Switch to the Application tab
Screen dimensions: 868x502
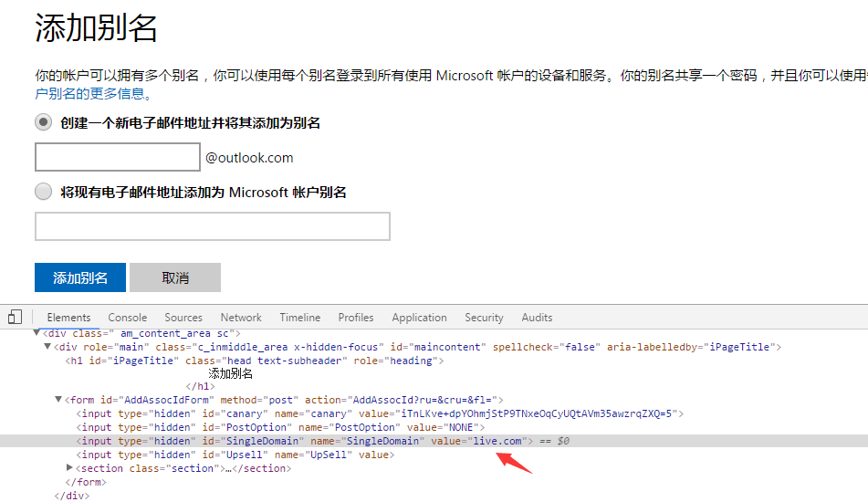419,317
